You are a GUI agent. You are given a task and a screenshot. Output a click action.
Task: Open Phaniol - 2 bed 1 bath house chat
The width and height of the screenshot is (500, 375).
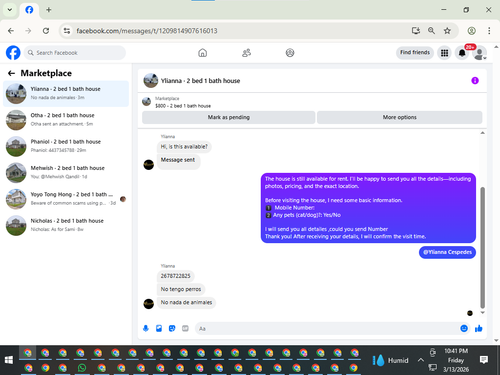click(x=66, y=146)
